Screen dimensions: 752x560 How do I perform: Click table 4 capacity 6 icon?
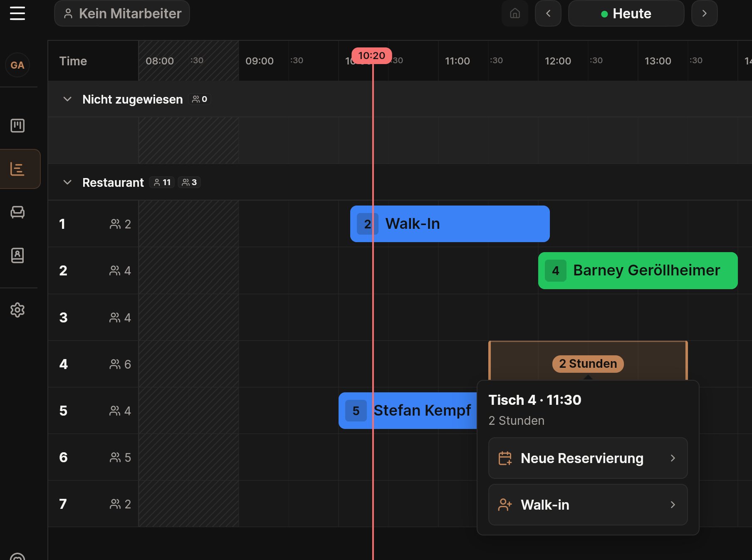point(115,364)
